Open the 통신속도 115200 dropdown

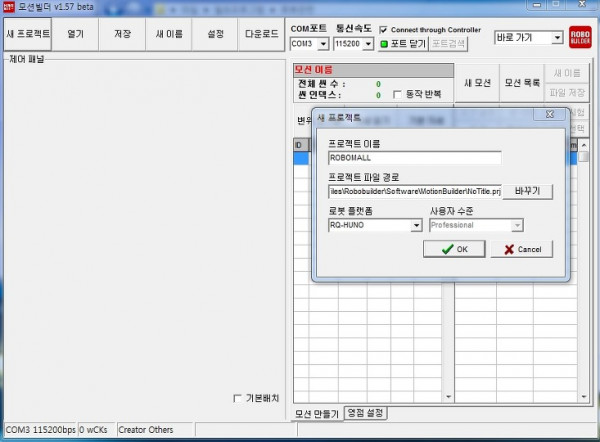coord(368,44)
